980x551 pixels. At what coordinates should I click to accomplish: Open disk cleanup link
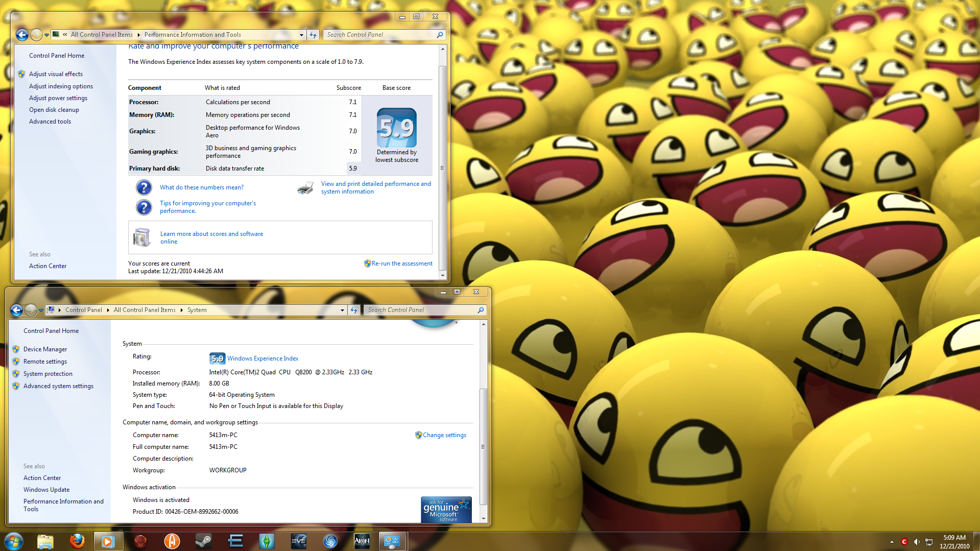(54, 110)
